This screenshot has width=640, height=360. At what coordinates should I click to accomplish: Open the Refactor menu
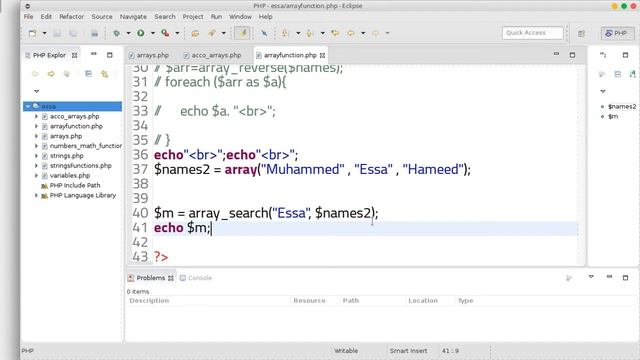coord(71,17)
